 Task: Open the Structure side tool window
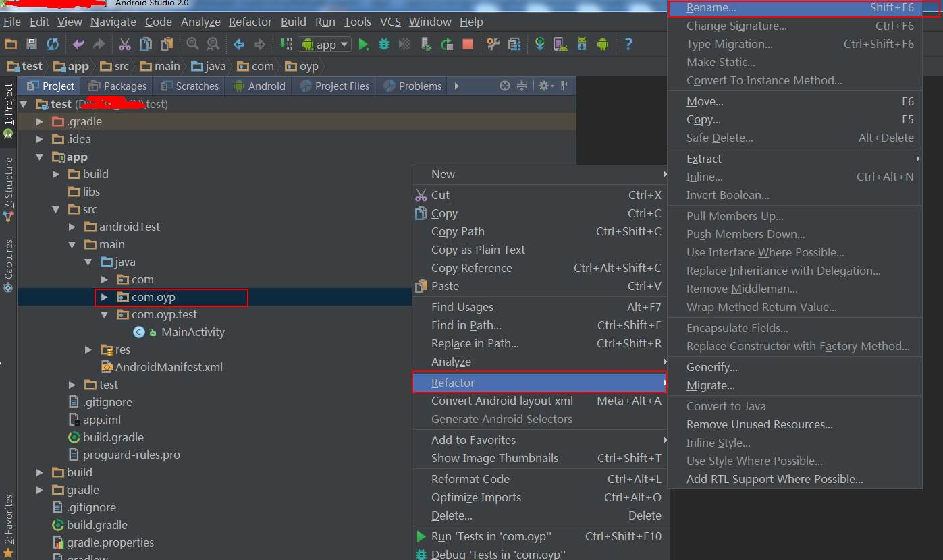coord(8,189)
